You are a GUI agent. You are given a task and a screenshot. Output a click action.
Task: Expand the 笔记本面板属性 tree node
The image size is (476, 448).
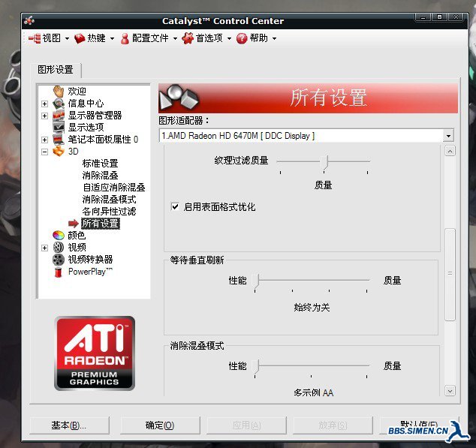pos(44,140)
